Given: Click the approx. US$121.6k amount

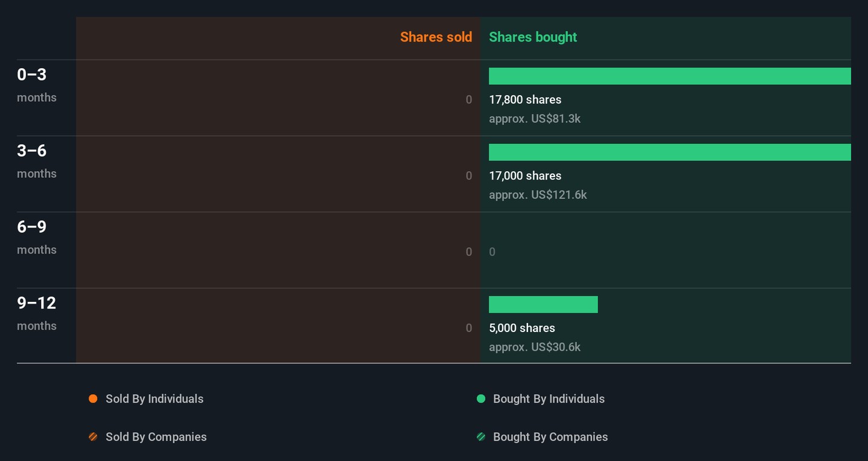Looking at the screenshot, I should click(x=538, y=195).
